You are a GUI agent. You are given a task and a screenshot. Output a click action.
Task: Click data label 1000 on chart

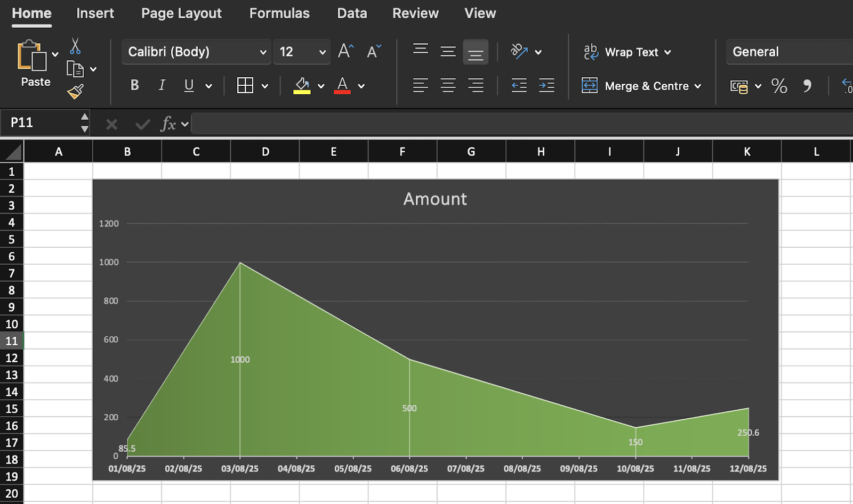(240, 360)
